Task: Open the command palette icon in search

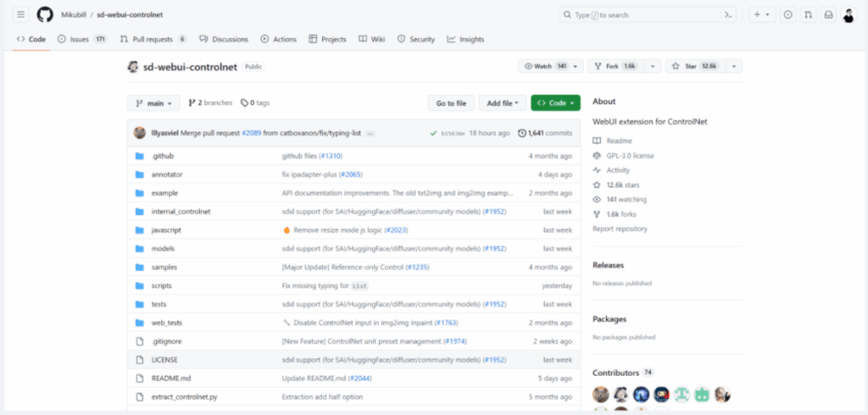Action: (728, 15)
